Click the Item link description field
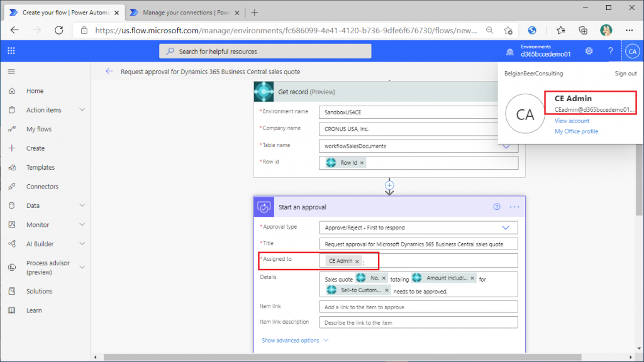Image resolution: width=644 pixels, height=362 pixels. (x=418, y=322)
